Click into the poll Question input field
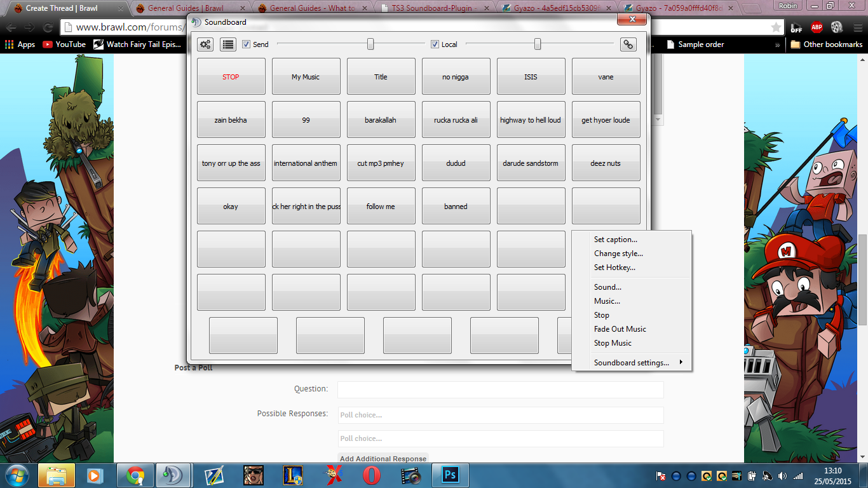Image resolution: width=868 pixels, height=488 pixels. (x=500, y=390)
